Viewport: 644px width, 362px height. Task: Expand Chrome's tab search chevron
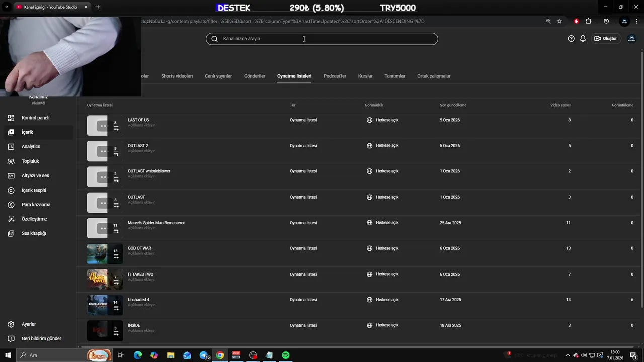7,7
